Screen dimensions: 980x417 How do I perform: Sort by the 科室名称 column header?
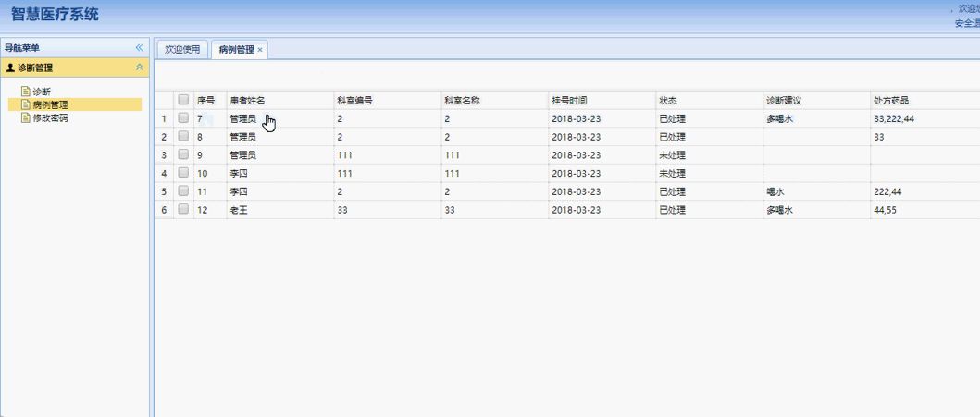[x=495, y=100]
